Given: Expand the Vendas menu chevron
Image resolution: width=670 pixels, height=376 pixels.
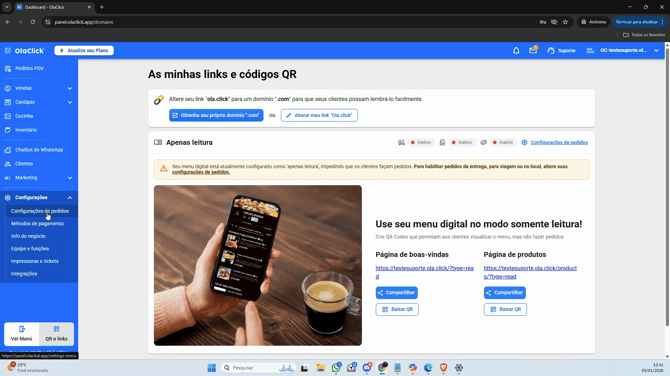Looking at the screenshot, I should (x=70, y=88).
